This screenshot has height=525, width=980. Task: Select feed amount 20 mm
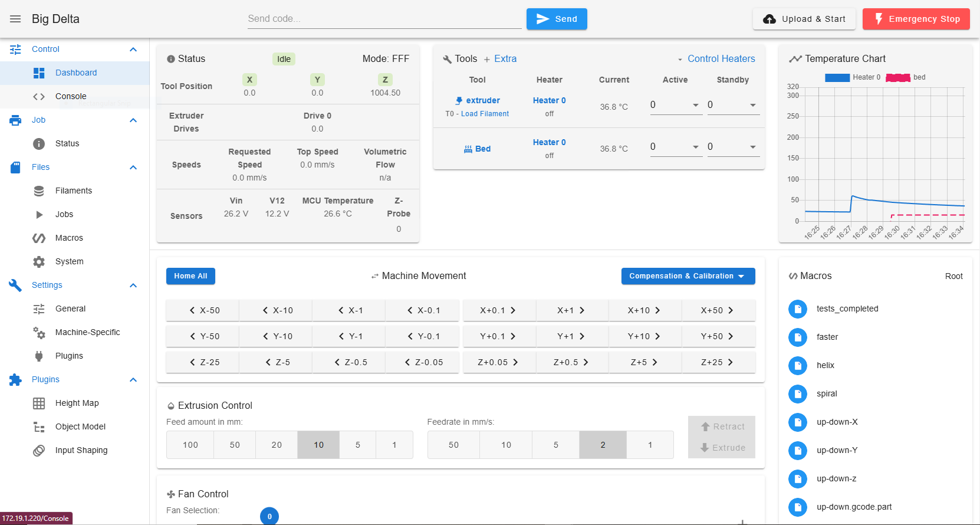pos(277,445)
